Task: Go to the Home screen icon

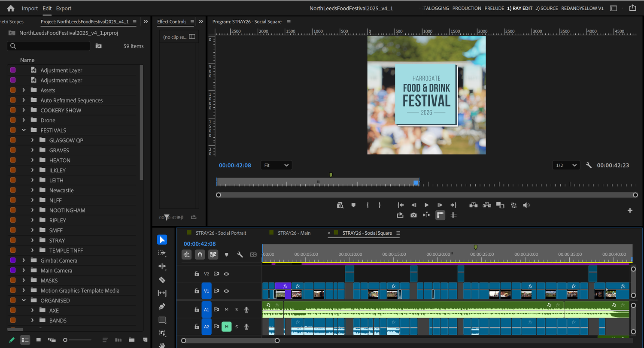Action: pos(11,8)
